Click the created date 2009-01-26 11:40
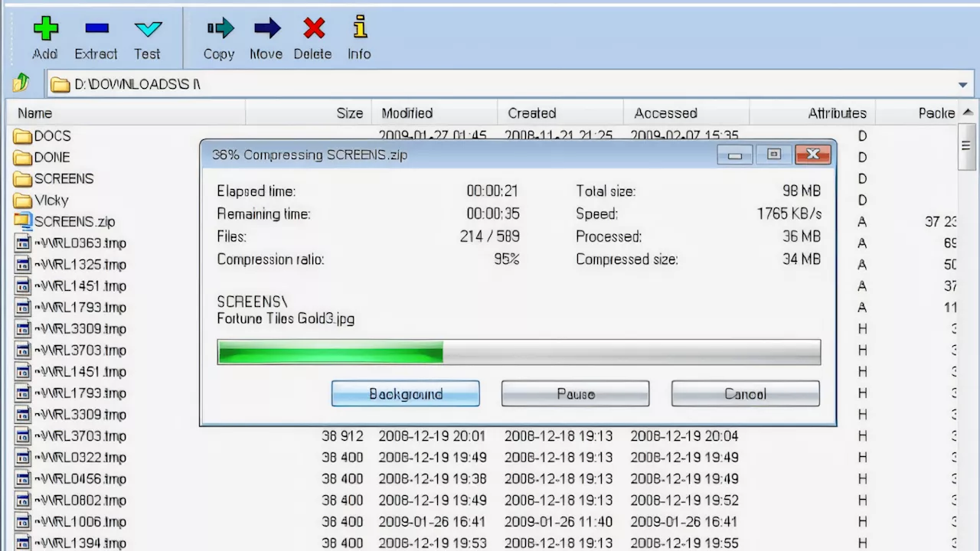Viewport: 980px width, 551px height. coord(558,522)
